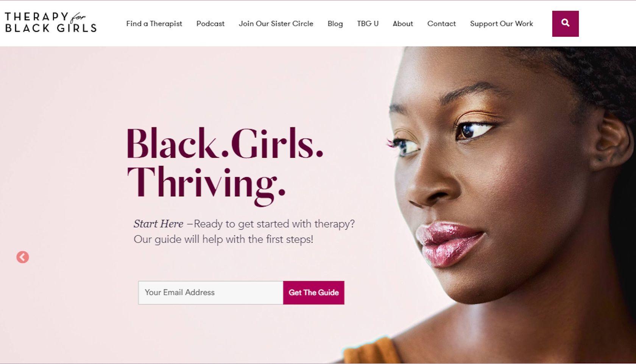Open the TBG U navigation item

click(x=368, y=23)
